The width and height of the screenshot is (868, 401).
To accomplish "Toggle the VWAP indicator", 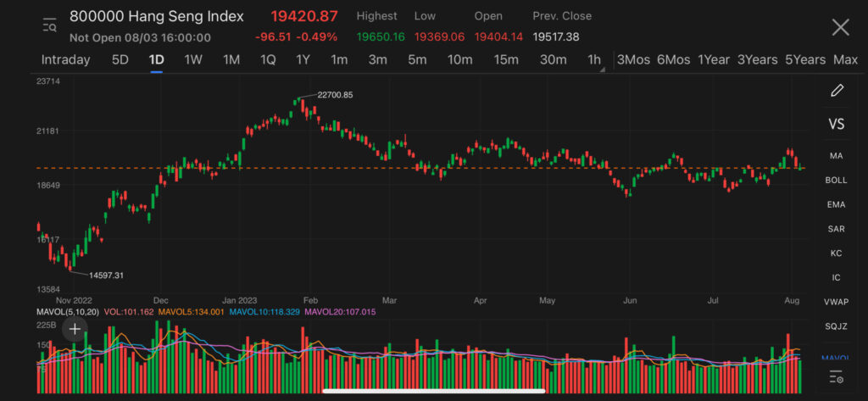I will (836, 302).
